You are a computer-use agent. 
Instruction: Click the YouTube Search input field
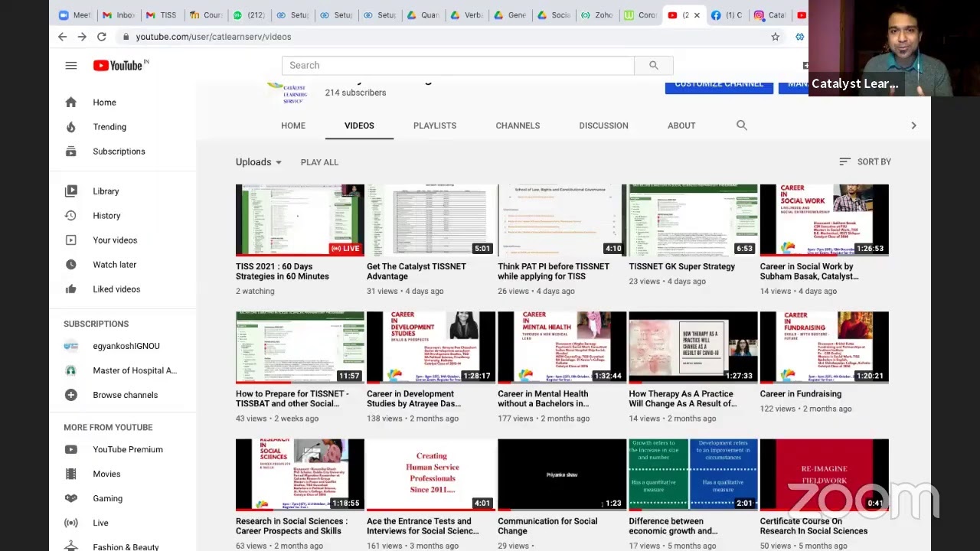tap(458, 66)
